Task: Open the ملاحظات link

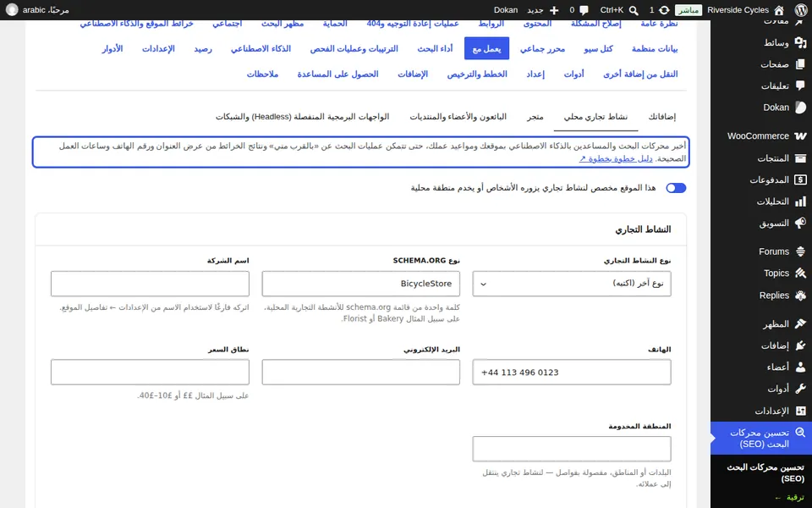Action: [262, 74]
